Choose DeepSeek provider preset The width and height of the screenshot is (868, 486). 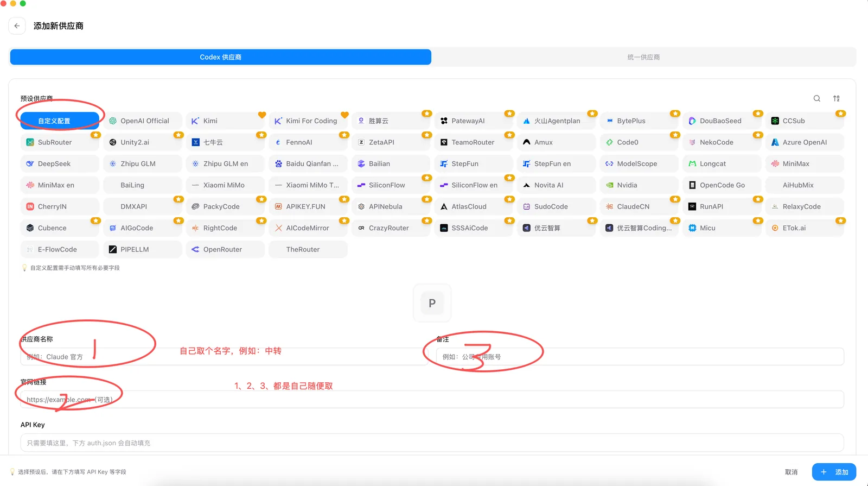pos(60,164)
